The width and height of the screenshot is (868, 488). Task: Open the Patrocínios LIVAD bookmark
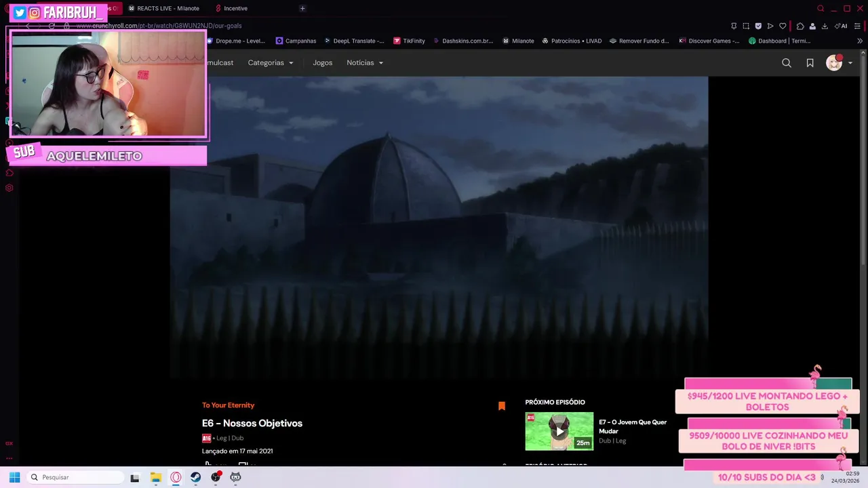[571, 41]
